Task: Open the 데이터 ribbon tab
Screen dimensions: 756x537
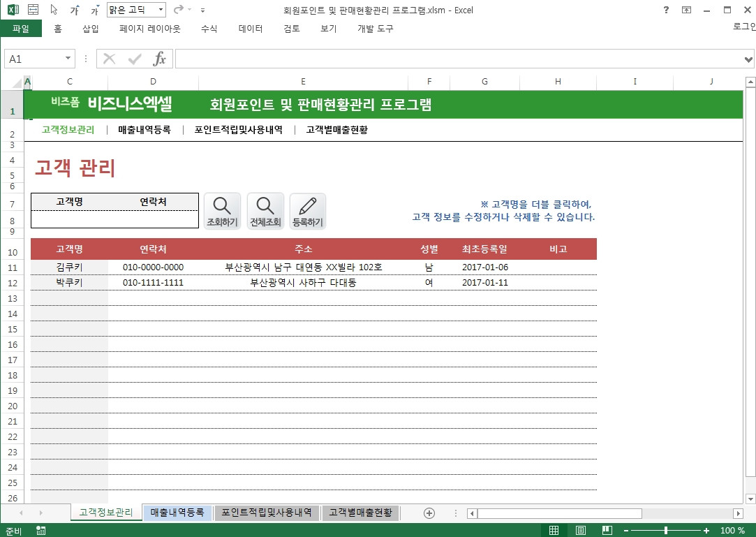Action: (250, 29)
